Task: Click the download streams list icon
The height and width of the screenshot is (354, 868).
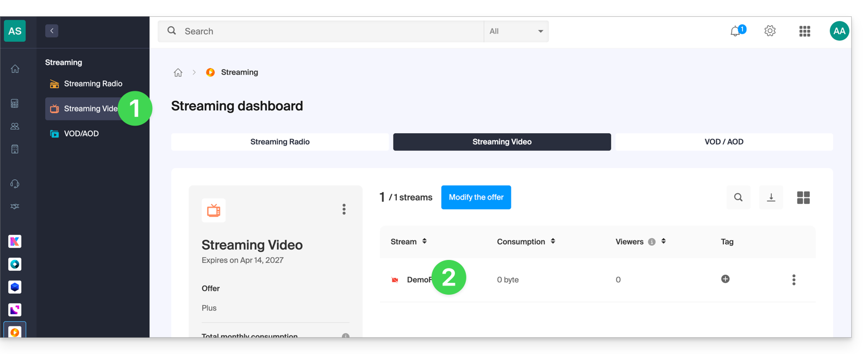Action: (771, 197)
